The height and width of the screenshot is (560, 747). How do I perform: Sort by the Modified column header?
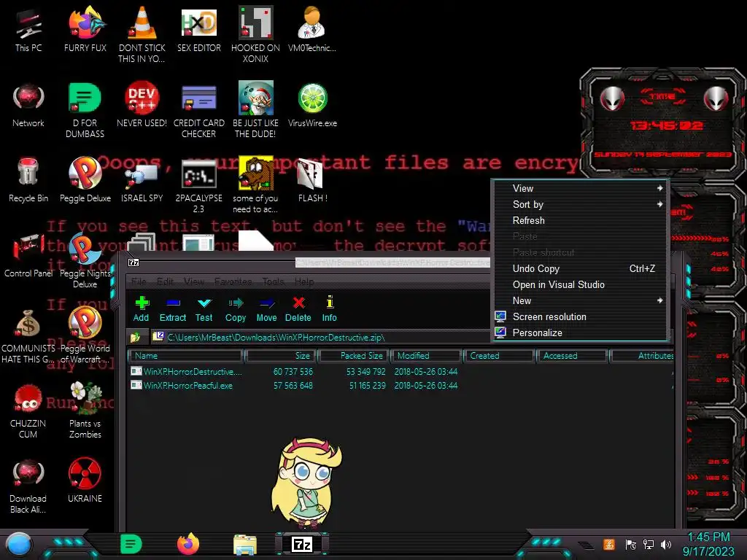coord(426,356)
